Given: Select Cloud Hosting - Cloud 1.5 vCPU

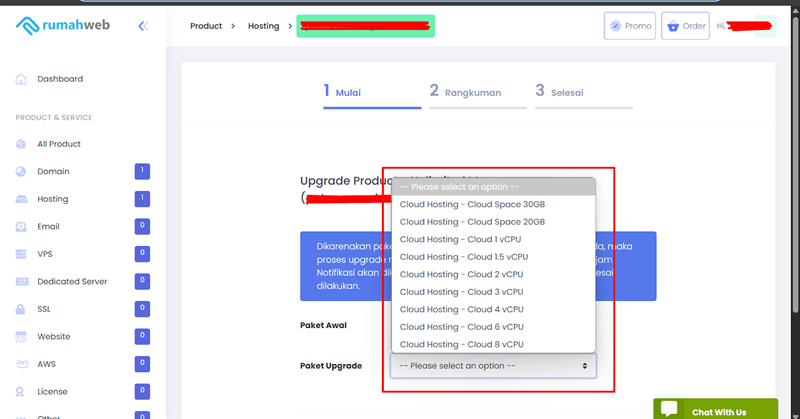Looking at the screenshot, I should tap(493, 257).
